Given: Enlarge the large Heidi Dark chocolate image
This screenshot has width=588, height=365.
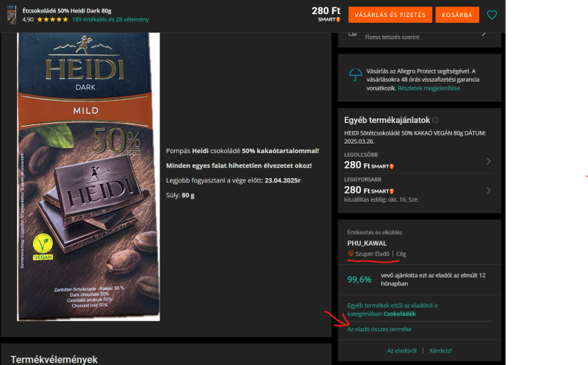Looking at the screenshot, I should click(88, 177).
